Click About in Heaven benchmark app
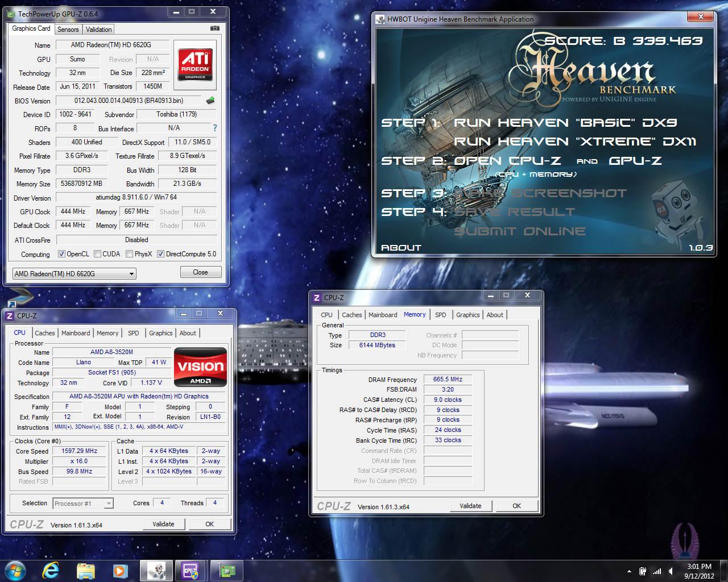 [x=401, y=248]
